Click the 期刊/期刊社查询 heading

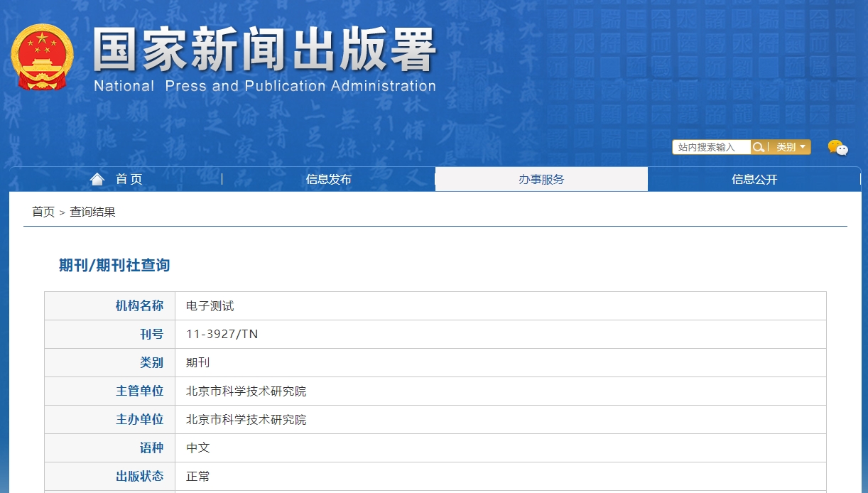114,266
